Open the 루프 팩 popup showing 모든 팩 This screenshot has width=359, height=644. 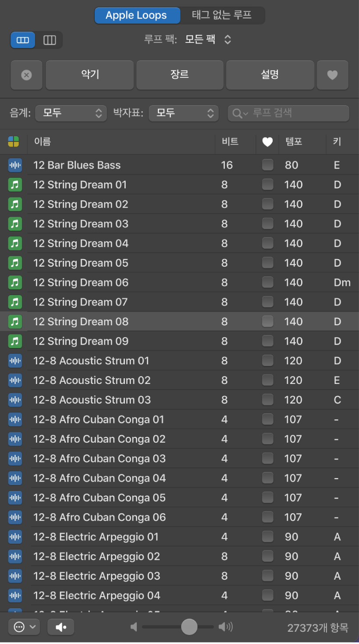pos(207,39)
